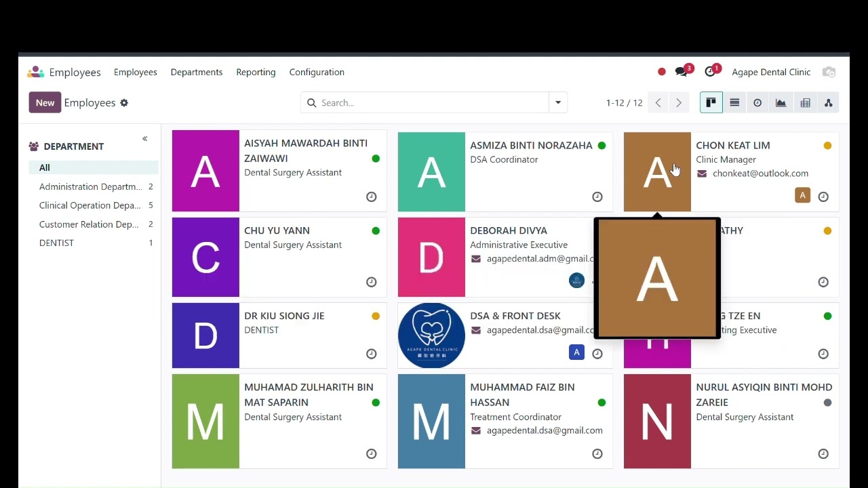
Task: Open the activities clock icon in the top bar
Action: 710,72
